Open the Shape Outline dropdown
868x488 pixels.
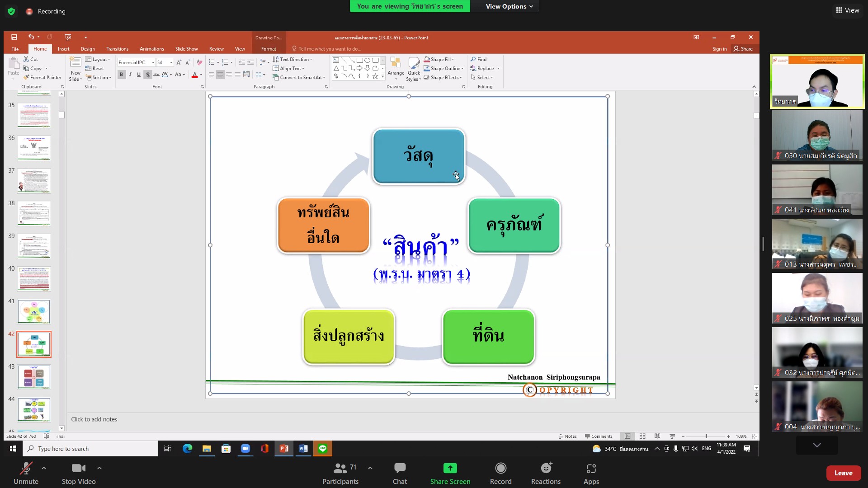tap(444, 68)
